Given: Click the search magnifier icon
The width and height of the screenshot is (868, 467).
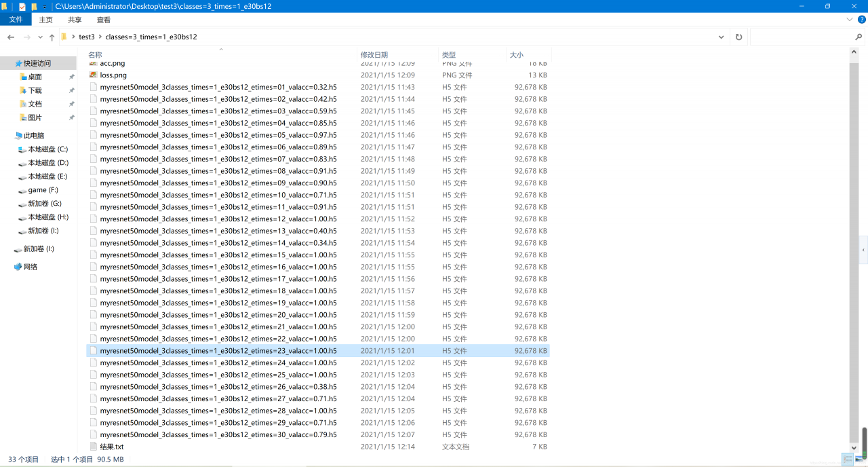Looking at the screenshot, I should click(859, 37).
